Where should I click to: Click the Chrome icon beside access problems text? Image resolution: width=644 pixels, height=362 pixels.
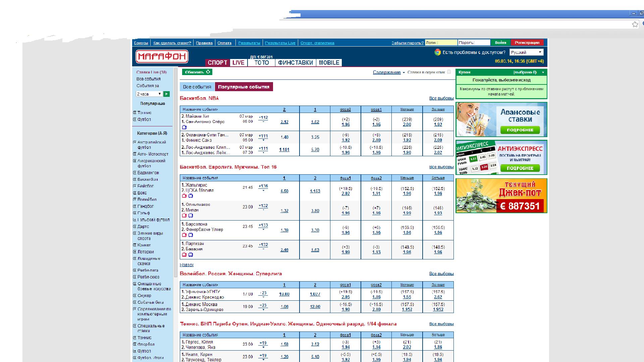[x=437, y=52]
